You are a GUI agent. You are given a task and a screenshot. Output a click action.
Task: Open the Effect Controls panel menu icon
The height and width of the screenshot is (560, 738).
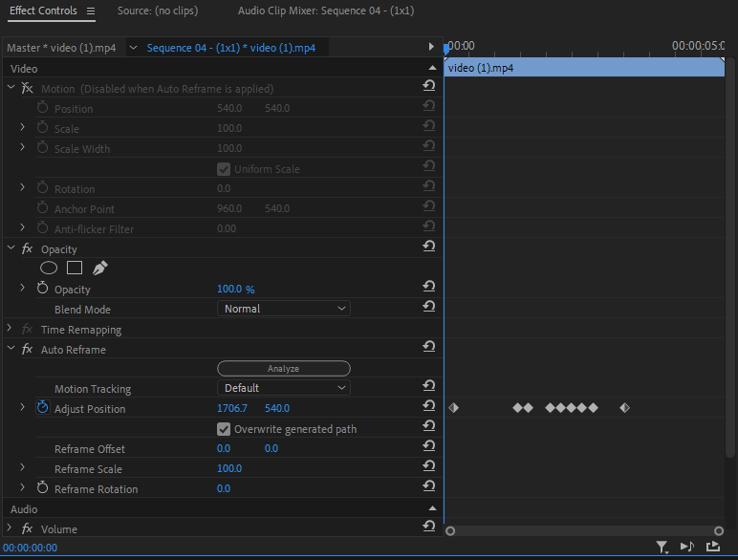[x=91, y=11]
